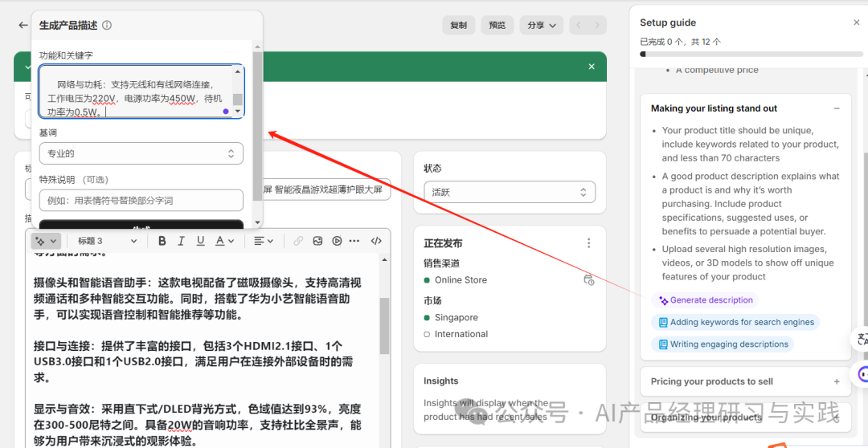Open the three-dot menu in 正在发布 card

click(588, 243)
